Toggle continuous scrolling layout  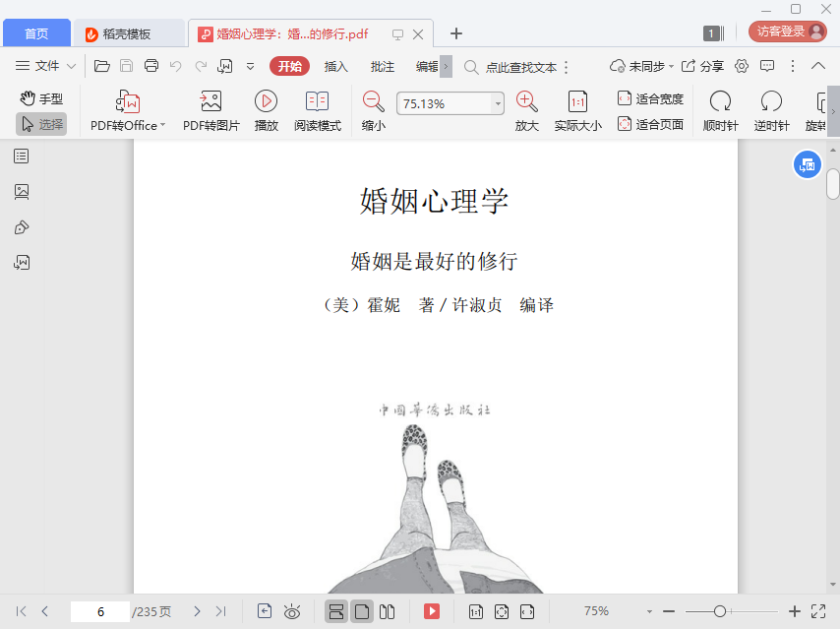(336, 611)
